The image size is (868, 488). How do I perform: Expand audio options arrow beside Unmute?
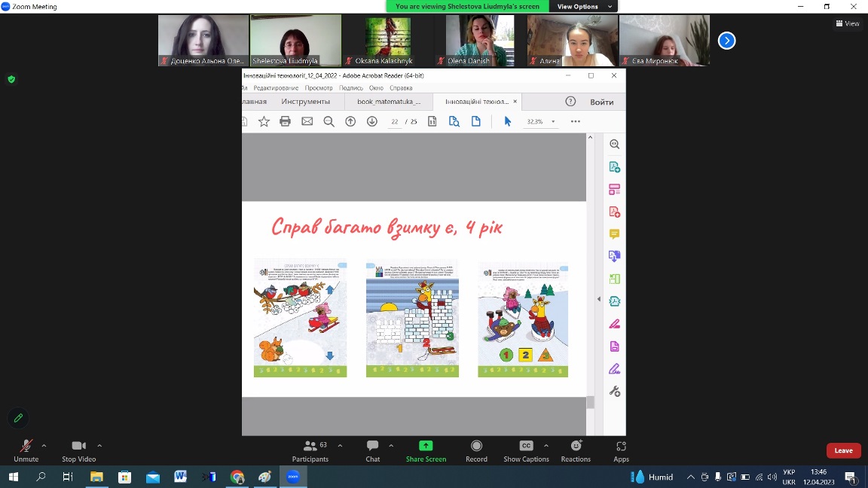[44, 445]
